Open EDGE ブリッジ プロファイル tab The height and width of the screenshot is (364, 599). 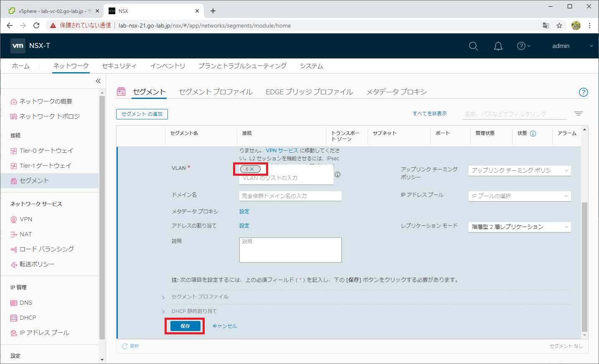pyautogui.click(x=309, y=92)
